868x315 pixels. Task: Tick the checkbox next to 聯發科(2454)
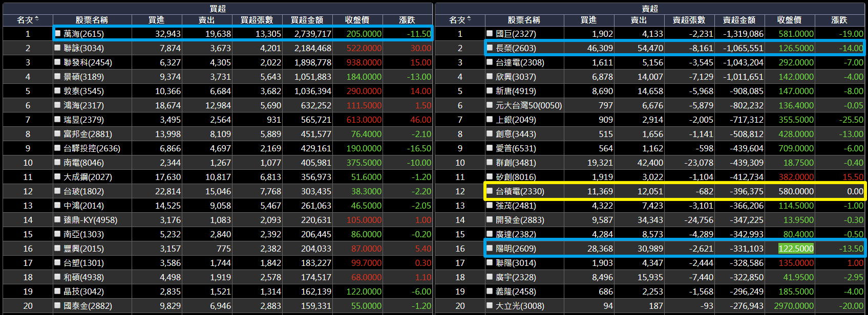click(x=58, y=62)
